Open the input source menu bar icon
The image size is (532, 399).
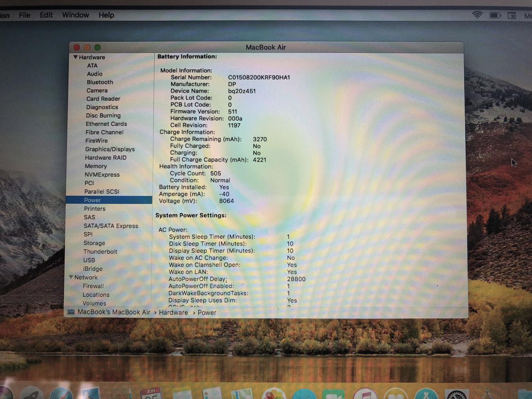click(x=512, y=16)
